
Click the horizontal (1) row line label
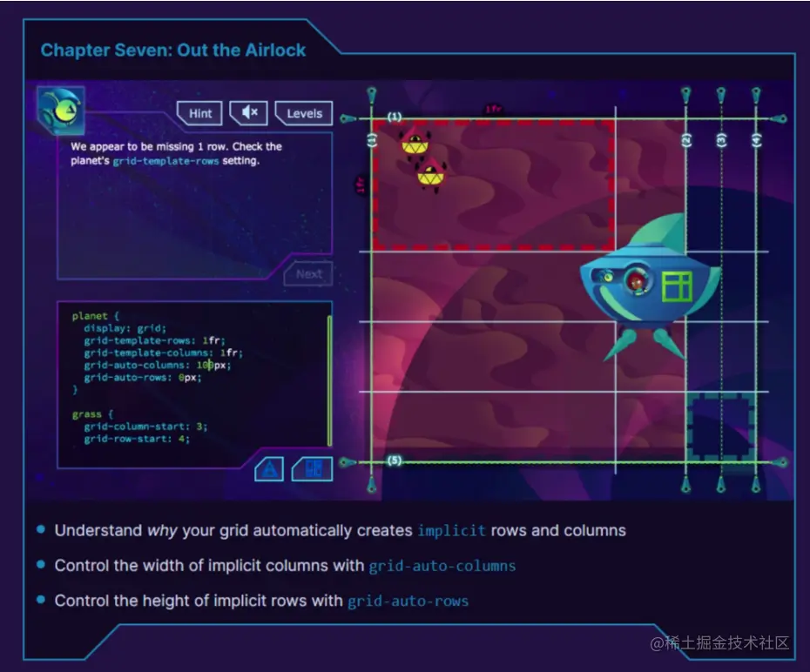point(395,117)
